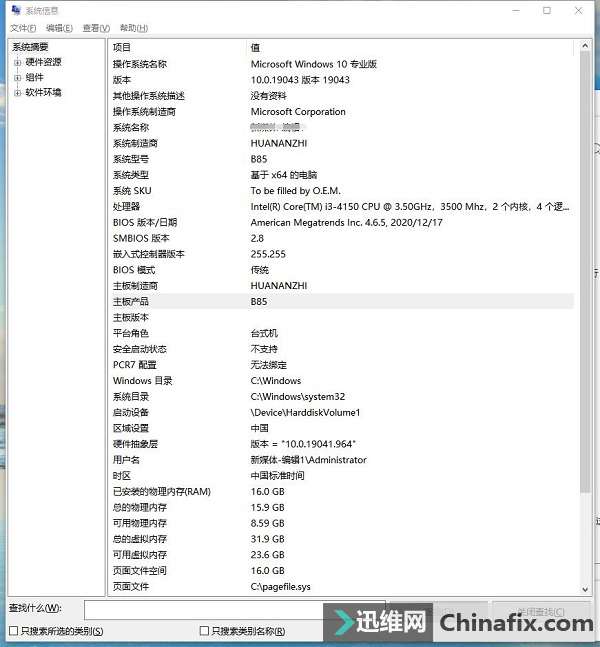
Task: Click the Intel Core i3-4150 processor value
Action: tap(410, 206)
